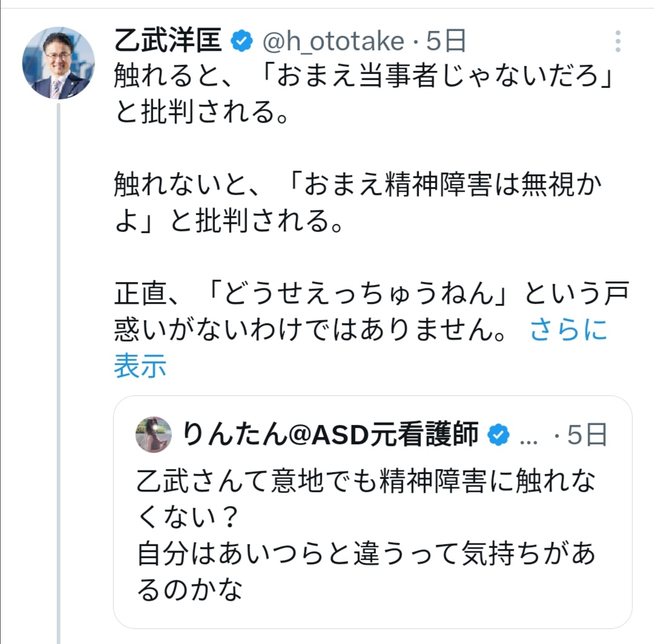The image size is (654, 644).
Task: Click the blue verified badge beside 乙武洋匡
Action: point(242,42)
